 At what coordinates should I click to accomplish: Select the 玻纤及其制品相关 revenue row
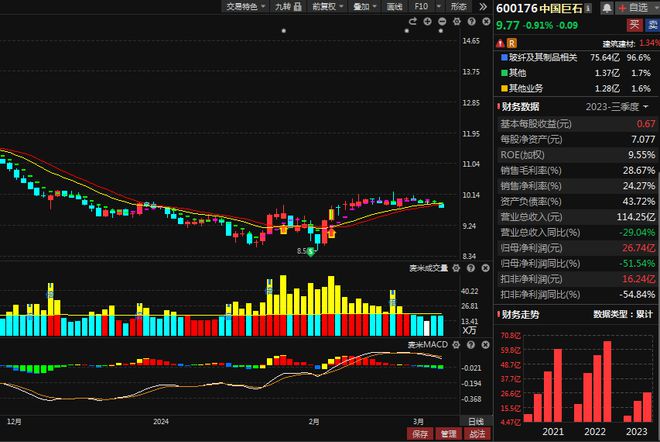coord(576,57)
